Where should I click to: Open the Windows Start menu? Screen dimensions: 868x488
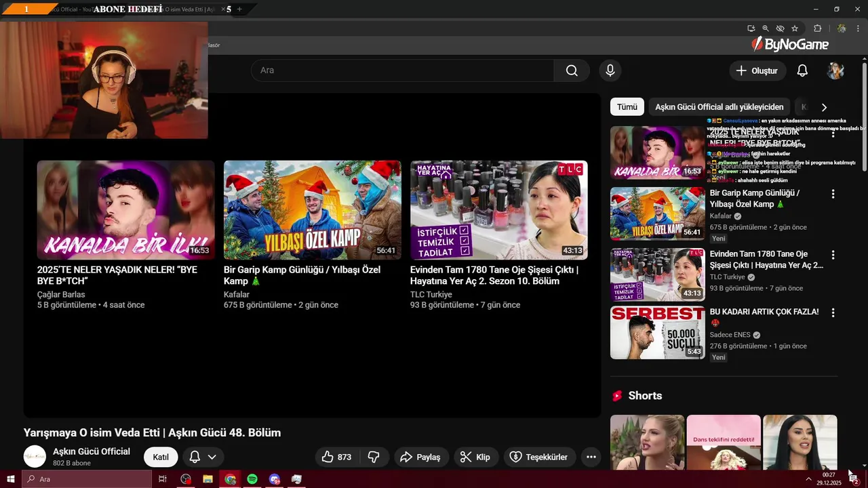(x=11, y=479)
